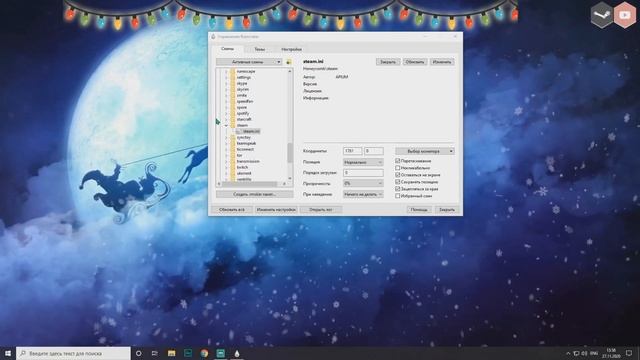Click the Изменить button
The height and width of the screenshot is (360, 640).
[442, 62]
